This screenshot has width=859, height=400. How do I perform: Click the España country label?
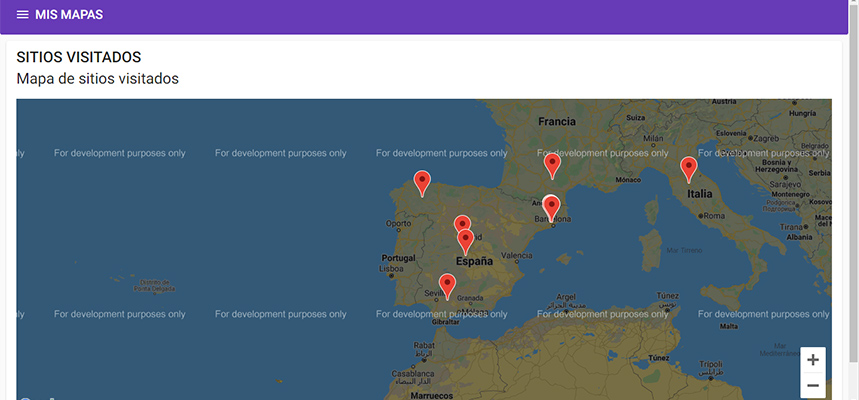474,261
